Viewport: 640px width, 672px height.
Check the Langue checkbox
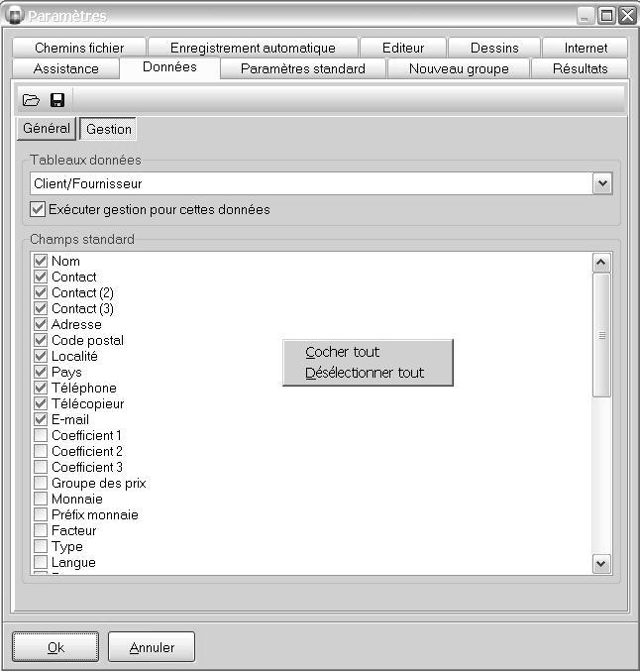(x=41, y=562)
